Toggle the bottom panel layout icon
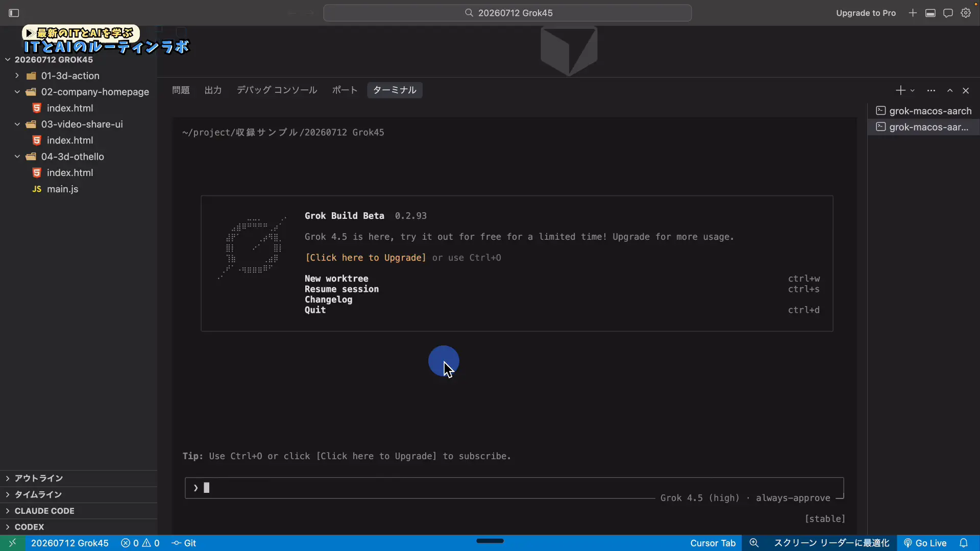Viewport: 980px width, 551px height. tap(930, 13)
